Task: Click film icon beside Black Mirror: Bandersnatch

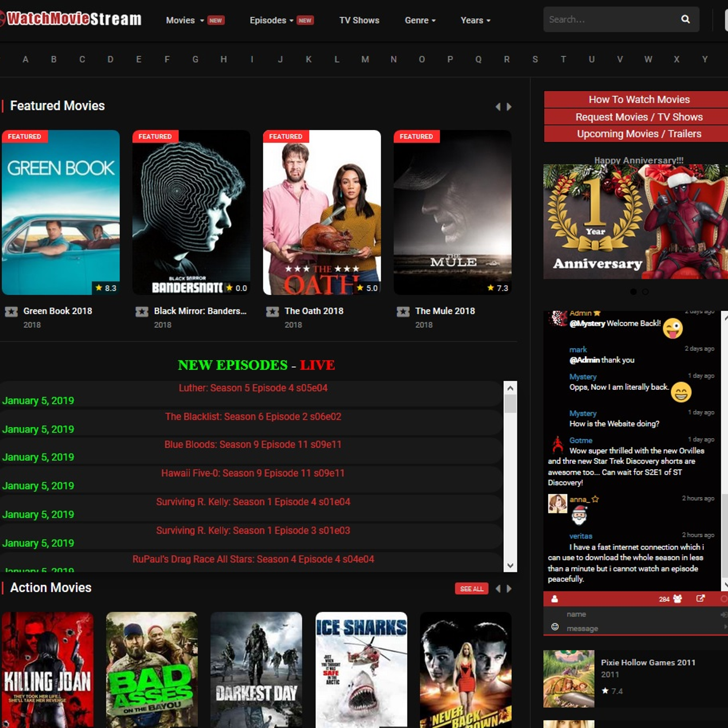Action: (x=142, y=312)
